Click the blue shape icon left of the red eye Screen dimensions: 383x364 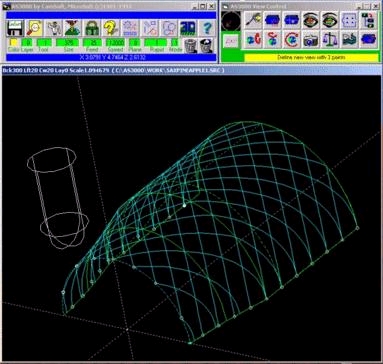click(291, 20)
